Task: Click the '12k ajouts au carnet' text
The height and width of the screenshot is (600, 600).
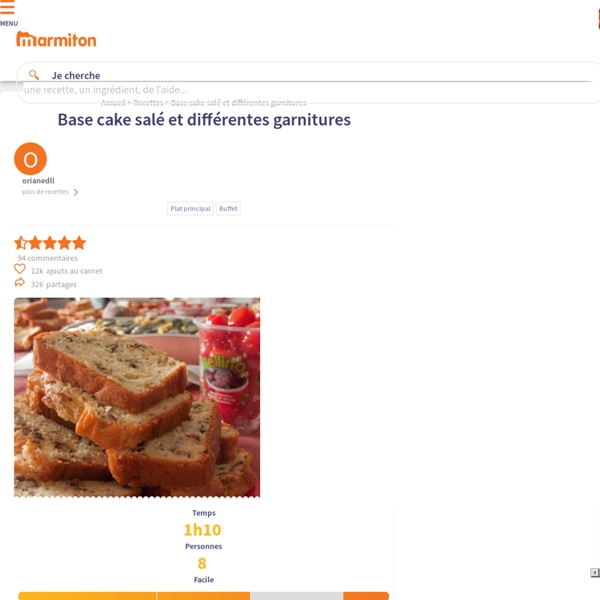Action: [x=66, y=271]
